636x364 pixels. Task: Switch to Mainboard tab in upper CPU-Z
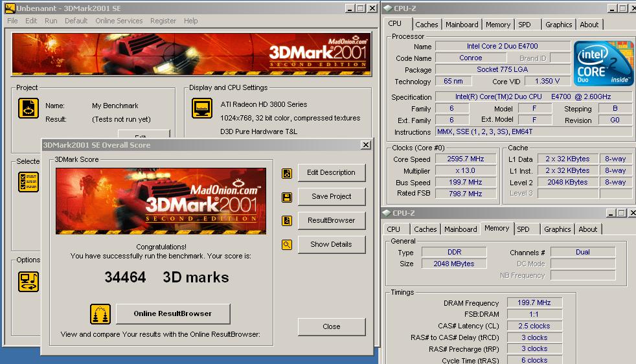coord(462,25)
